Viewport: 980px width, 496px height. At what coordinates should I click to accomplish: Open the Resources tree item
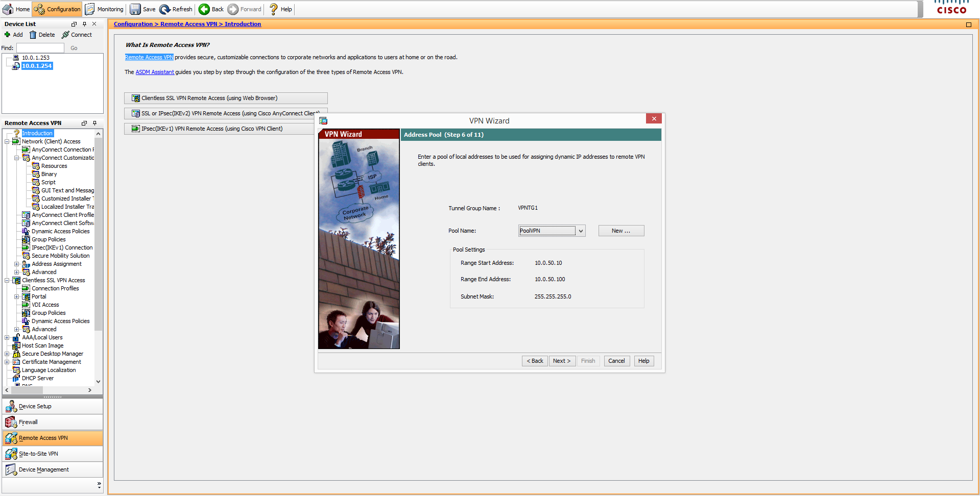pos(54,166)
